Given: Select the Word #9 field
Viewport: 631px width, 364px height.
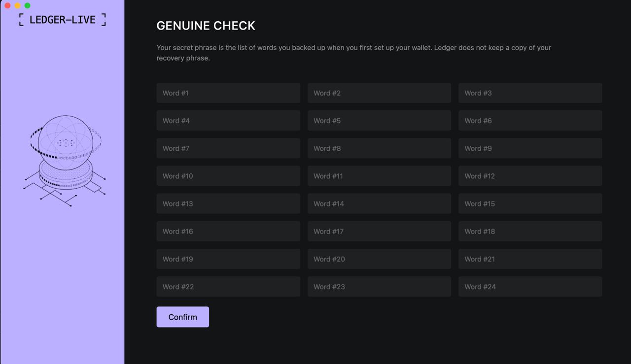Looking at the screenshot, I should point(530,148).
